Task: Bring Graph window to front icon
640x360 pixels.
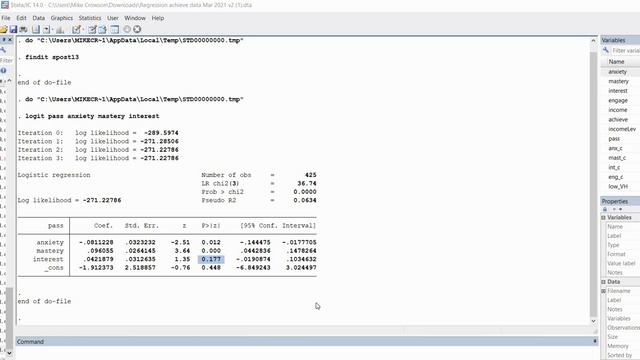Action: tap(60, 29)
